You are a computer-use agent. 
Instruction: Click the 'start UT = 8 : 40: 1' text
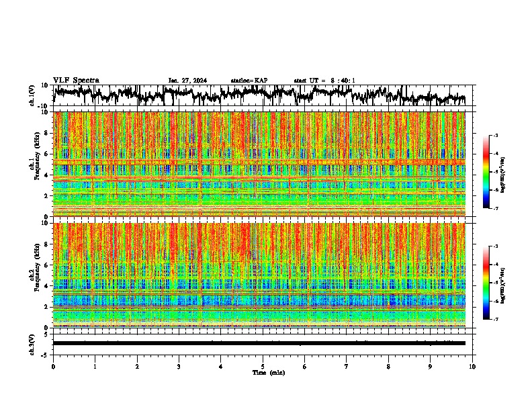point(324,81)
